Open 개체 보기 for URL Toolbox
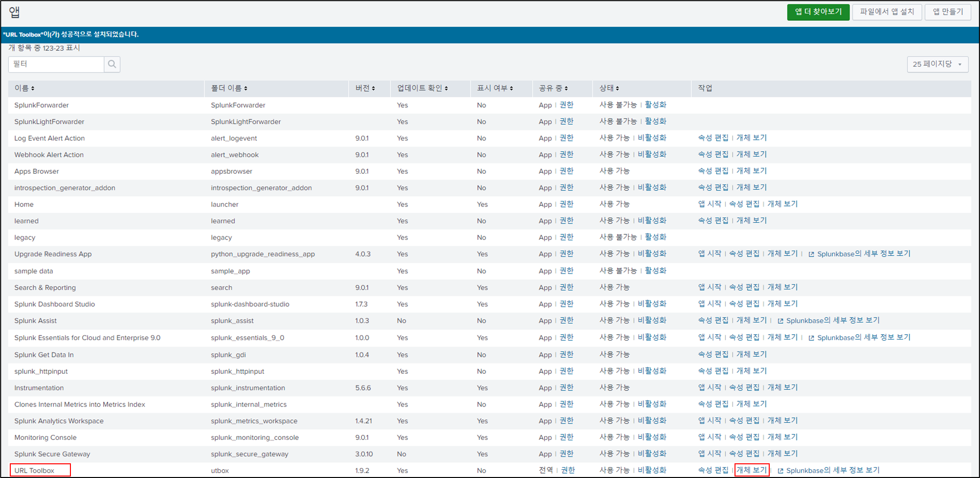The height and width of the screenshot is (478, 980). (752, 470)
